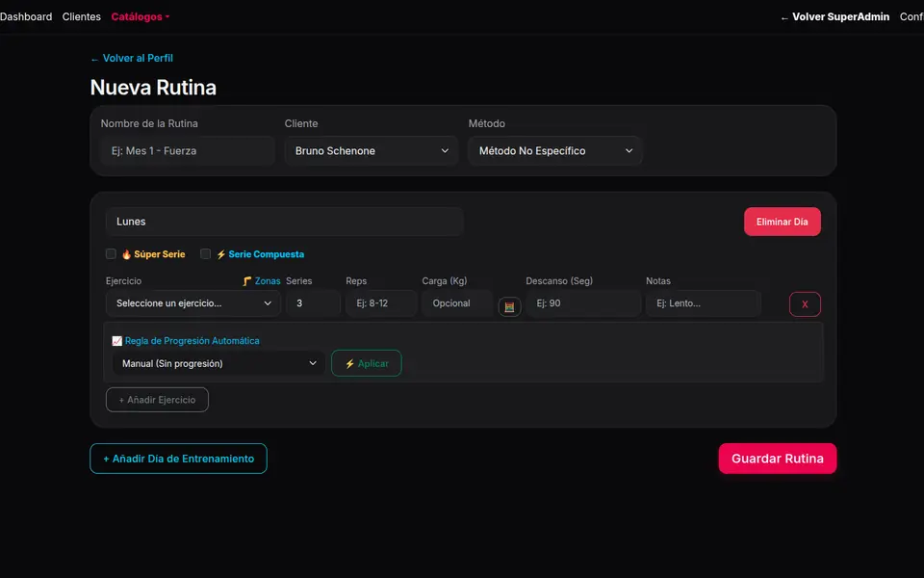Screen dimensions: 924x578
Task: Remove the exercise row with X button
Action: [805, 304]
